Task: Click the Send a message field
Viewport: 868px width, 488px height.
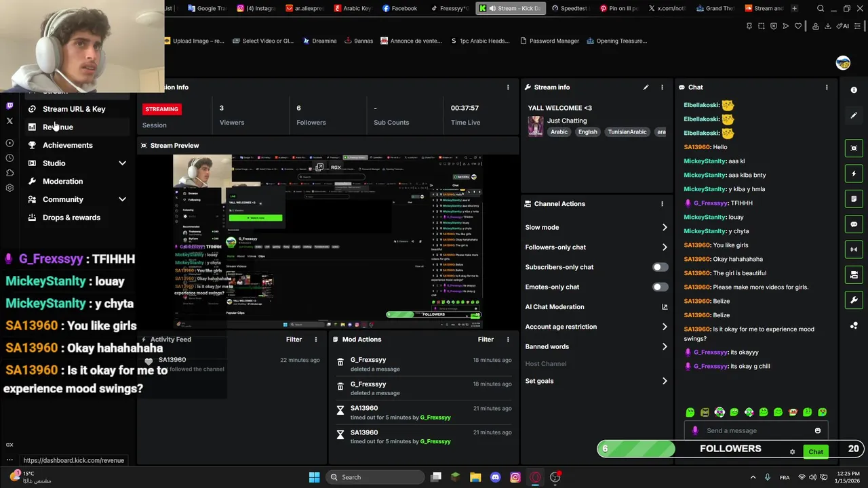Action: (755, 430)
